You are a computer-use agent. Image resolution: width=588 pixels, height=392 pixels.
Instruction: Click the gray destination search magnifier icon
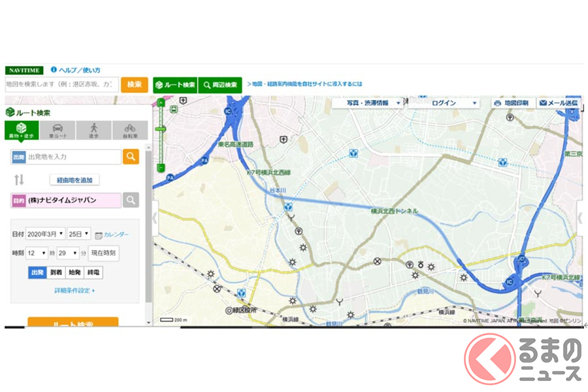click(131, 200)
